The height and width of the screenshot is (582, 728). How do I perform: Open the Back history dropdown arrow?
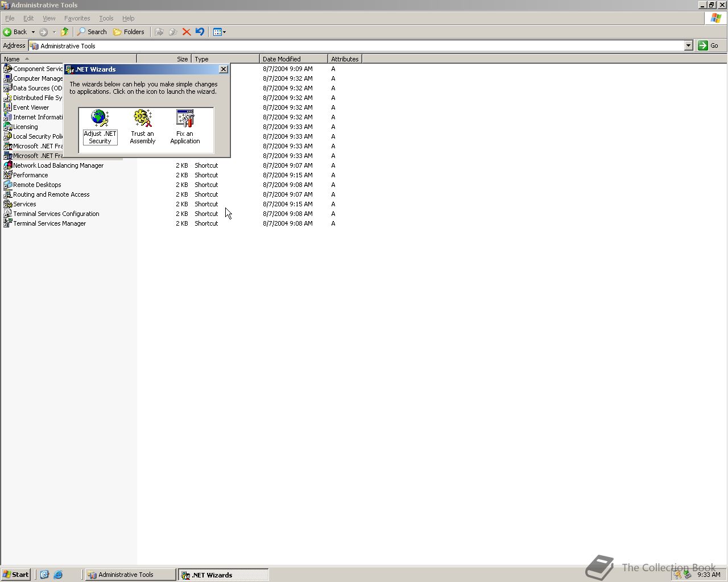point(33,32)
